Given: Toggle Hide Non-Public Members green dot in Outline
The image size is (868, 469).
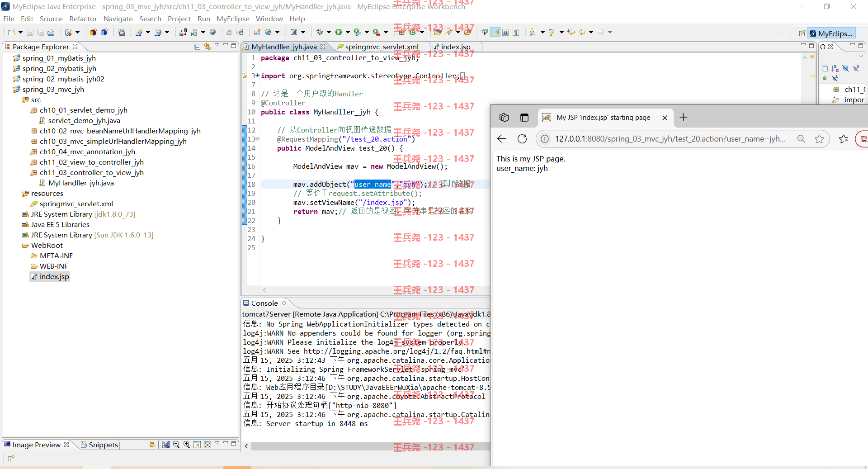Looking at the screenshot, I should [x=825, y=79].
